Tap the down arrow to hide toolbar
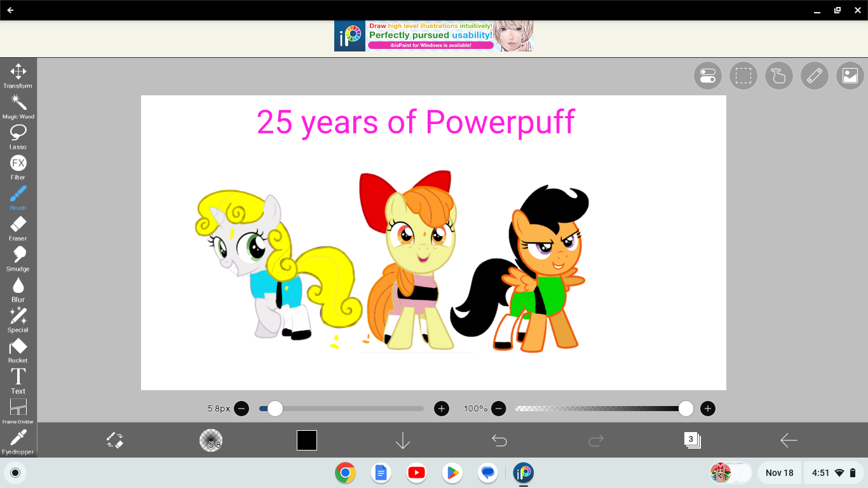The image size is (868, 488). click(x=403, y=440)
